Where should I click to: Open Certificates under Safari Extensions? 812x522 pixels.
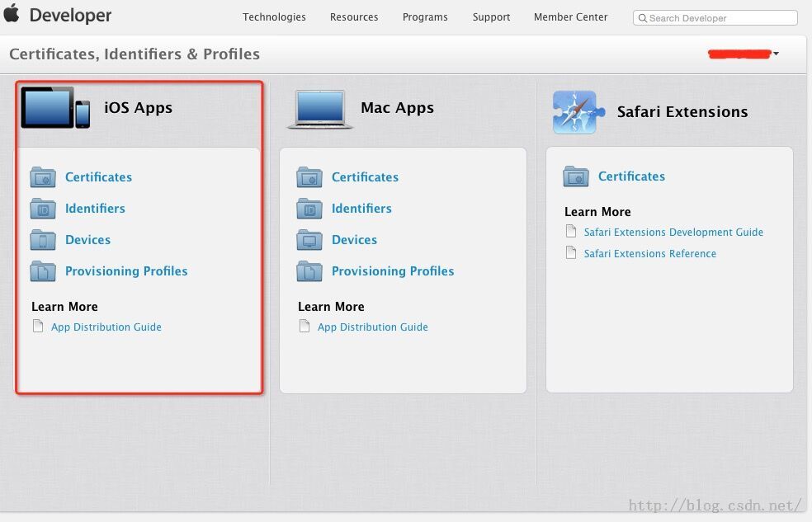(632, 176)
